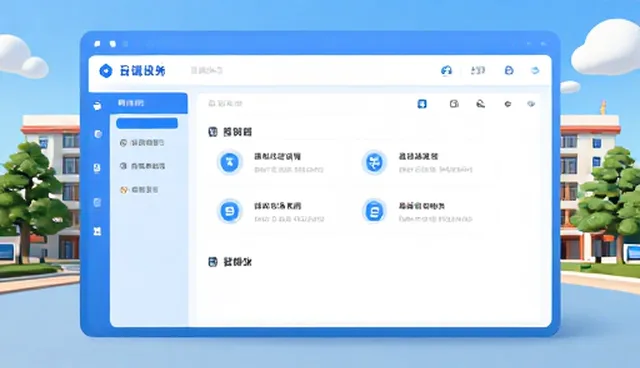
Task: Click the bold title of the top-left card
Action: (278, 156)
